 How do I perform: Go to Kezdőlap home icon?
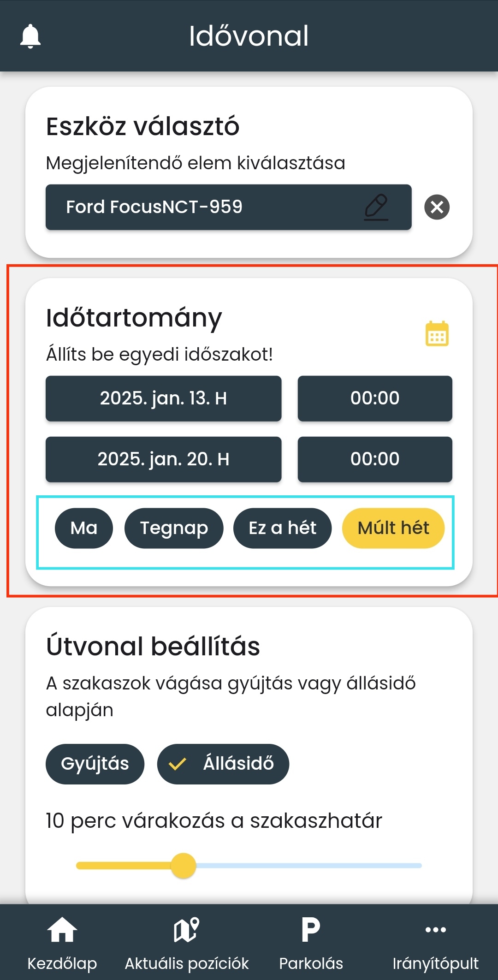point(62,930)
